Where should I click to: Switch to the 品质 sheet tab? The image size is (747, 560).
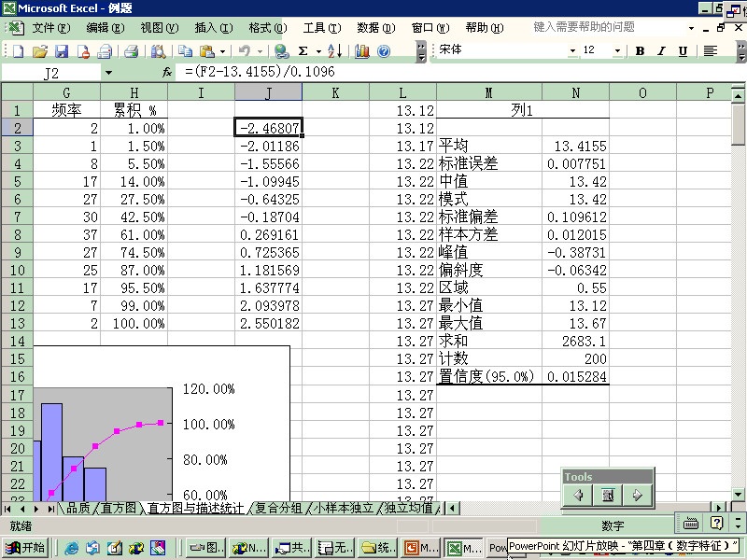(x=78, y=508)
